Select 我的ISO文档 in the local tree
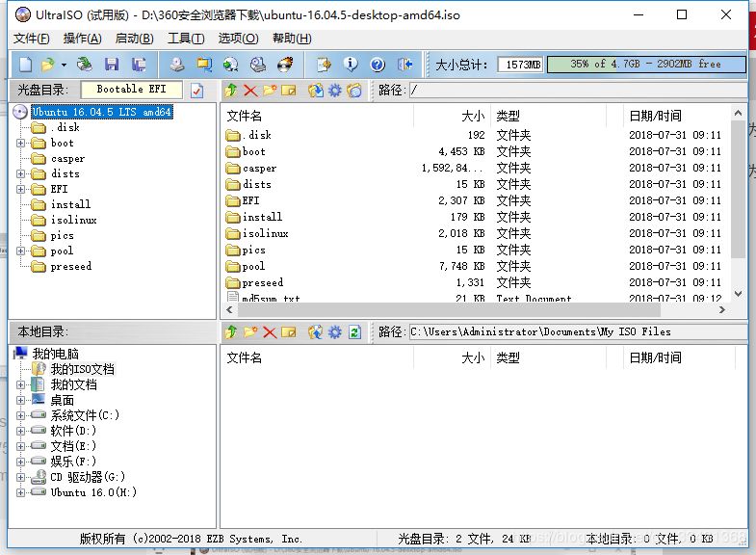This screenshot has width=756, height=555. pyautogui.click(x=83, y=369)
